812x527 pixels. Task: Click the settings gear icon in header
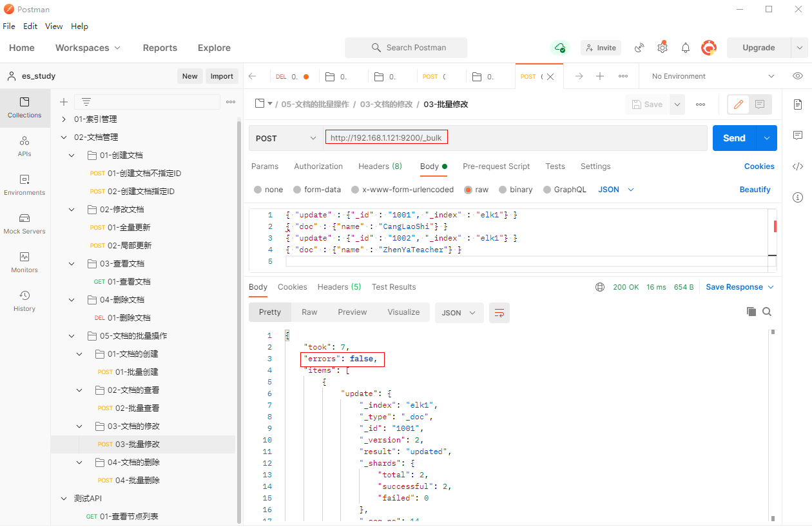pyautogui.click(x=662, y=48)
